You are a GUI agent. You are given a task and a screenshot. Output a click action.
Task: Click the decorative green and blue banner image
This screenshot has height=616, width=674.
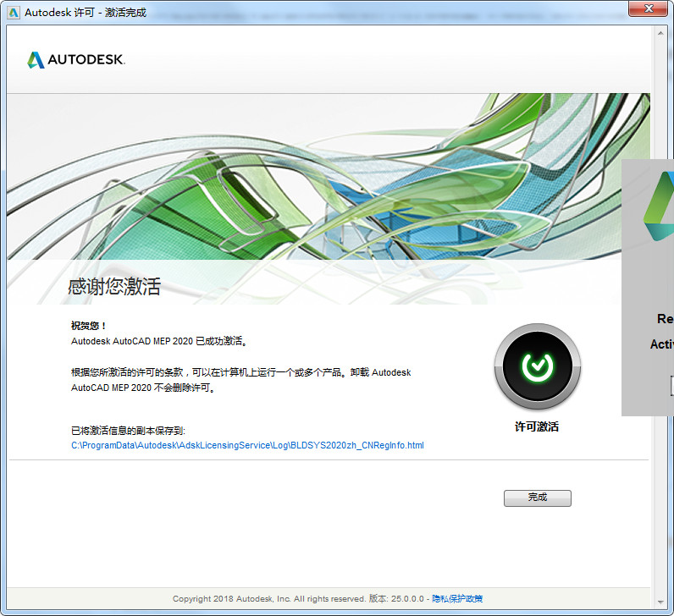click(x=329, y=177)
